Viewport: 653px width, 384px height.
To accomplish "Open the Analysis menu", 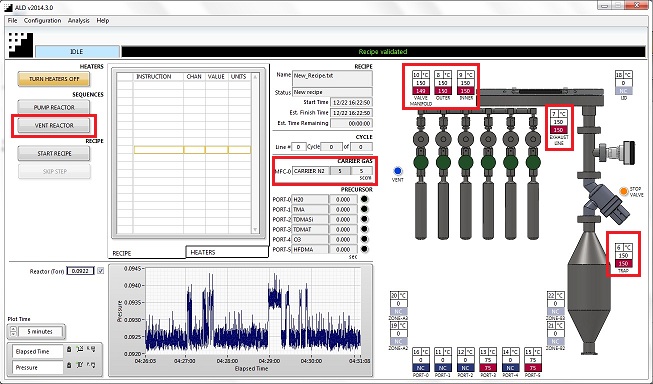I will click(79, 20).
